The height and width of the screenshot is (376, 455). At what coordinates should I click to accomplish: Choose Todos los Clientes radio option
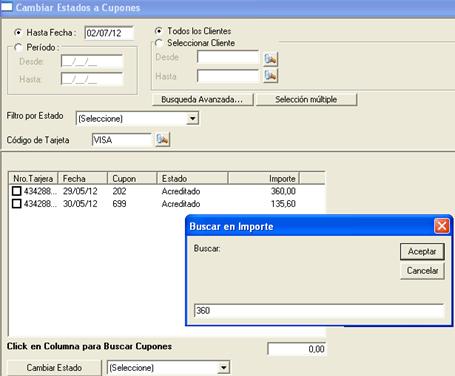[159, 31]
